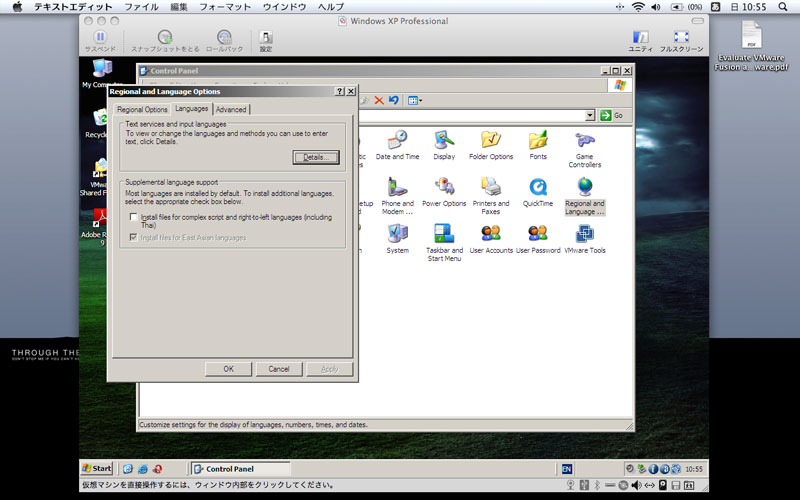800x500 pixels.
Task: Click OK in Regional and Language Options
Action: pos(229,369)
